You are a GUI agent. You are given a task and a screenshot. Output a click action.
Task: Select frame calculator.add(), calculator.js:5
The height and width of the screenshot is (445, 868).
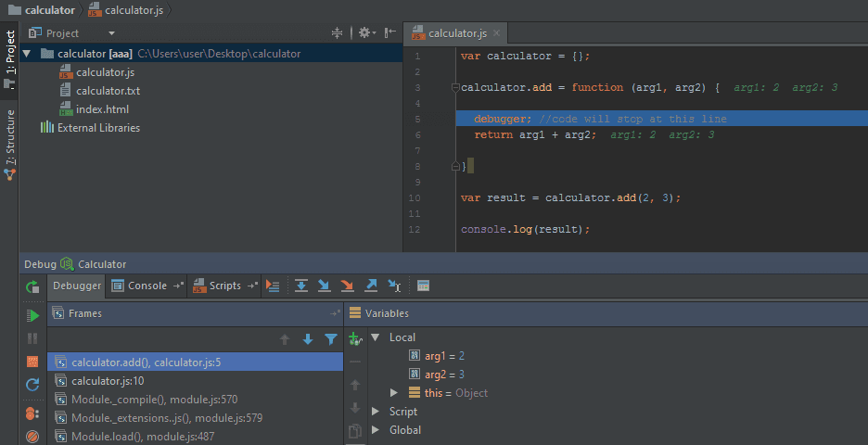click(195, 362)
